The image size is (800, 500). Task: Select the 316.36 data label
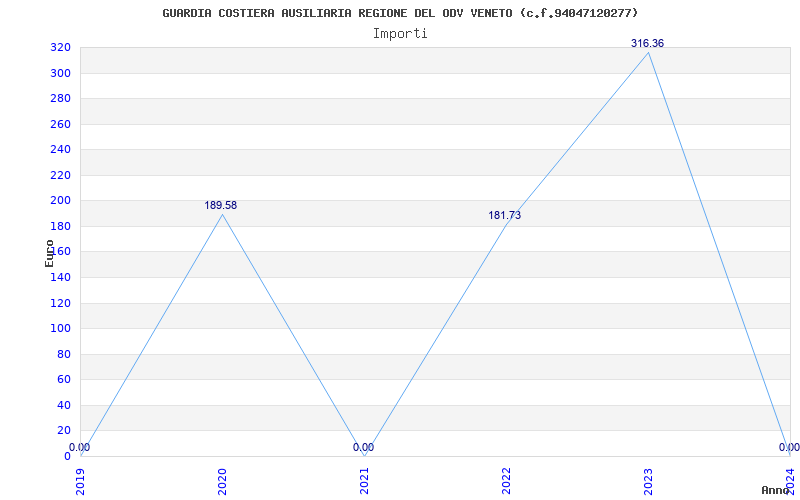click(x=647, y=43)
